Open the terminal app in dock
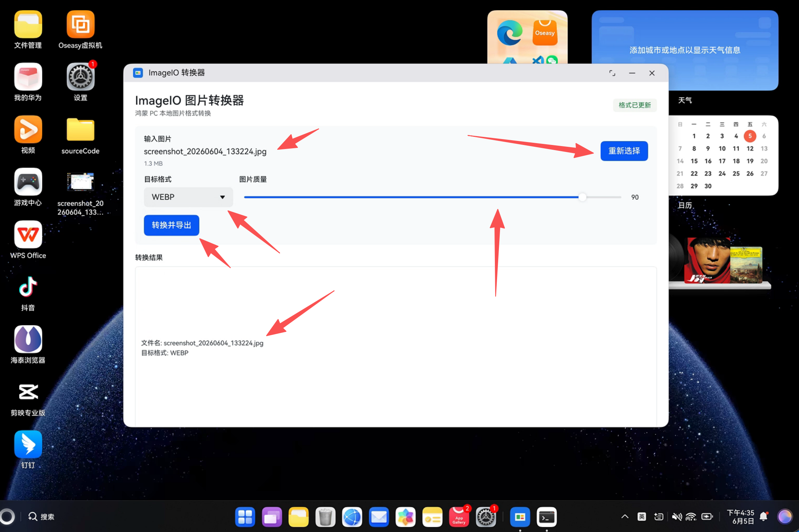 [x=546, y=517]
